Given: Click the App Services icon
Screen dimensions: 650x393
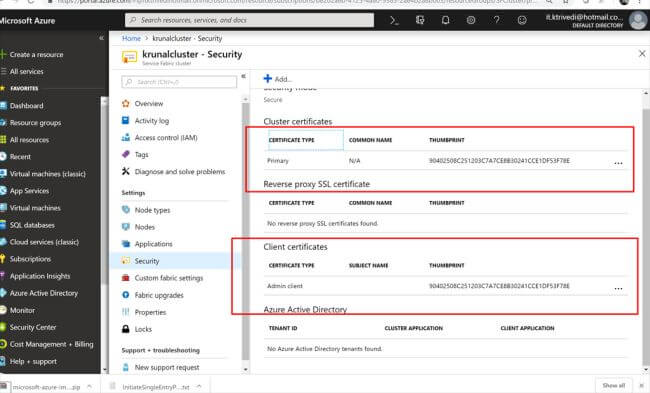Looking at the screenshot, I should (3, 191).
